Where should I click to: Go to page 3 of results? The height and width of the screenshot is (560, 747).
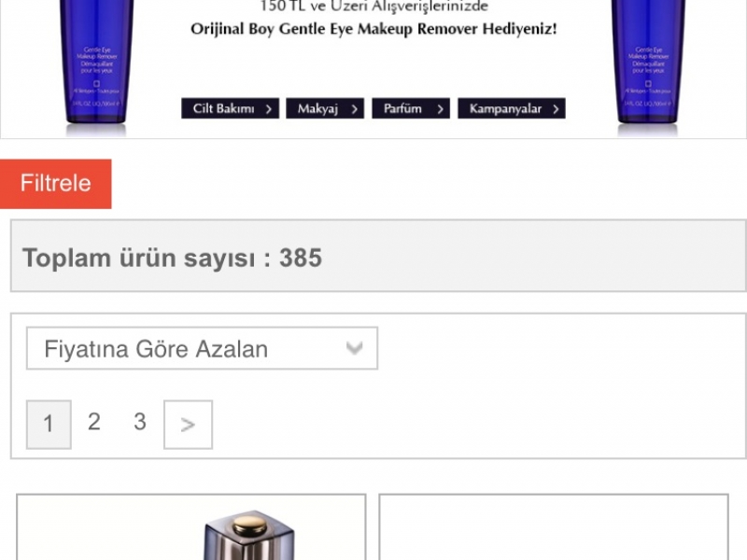(x=139, y=422)
